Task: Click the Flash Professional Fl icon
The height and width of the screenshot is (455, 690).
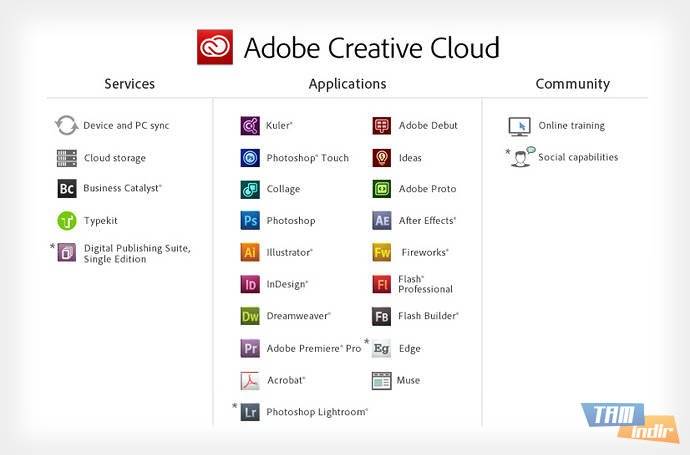Action: tap(381, 285)
